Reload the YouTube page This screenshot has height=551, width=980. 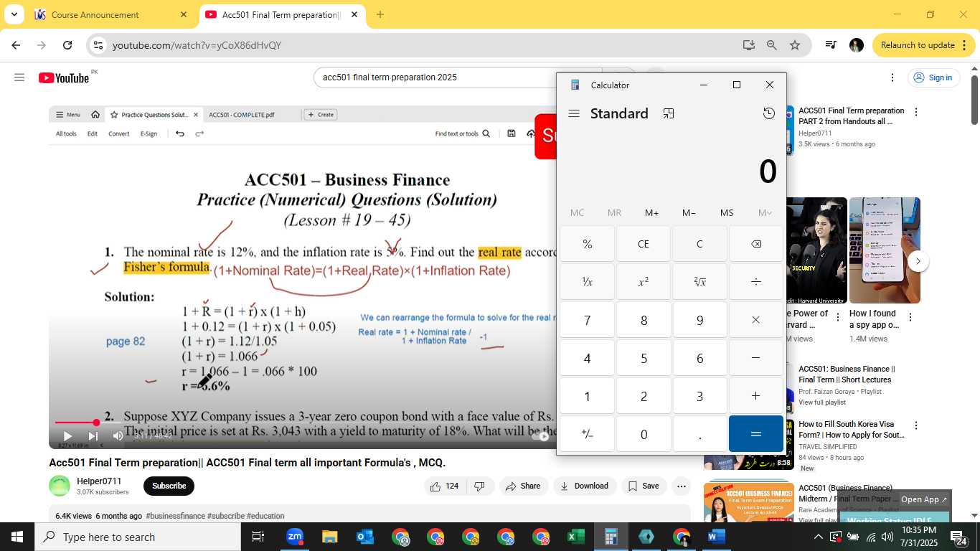(x=67, y=45)
